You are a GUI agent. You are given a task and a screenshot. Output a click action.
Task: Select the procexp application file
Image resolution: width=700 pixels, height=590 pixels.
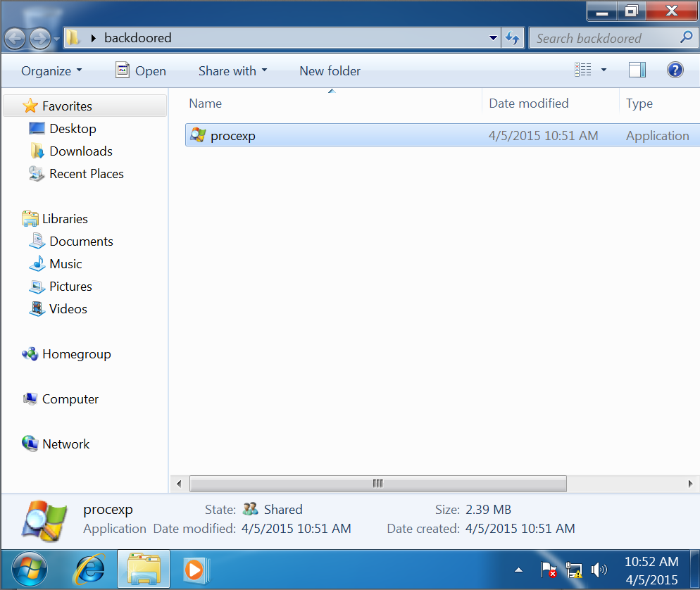coord(232,136)
